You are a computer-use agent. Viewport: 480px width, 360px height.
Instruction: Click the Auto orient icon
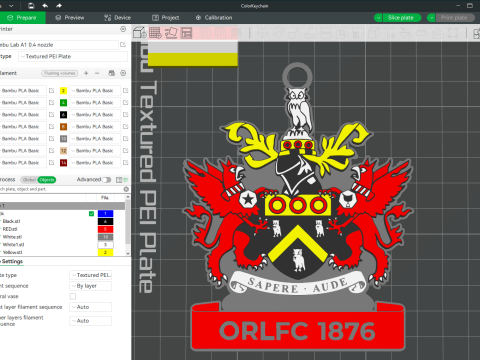coord(171,33)
